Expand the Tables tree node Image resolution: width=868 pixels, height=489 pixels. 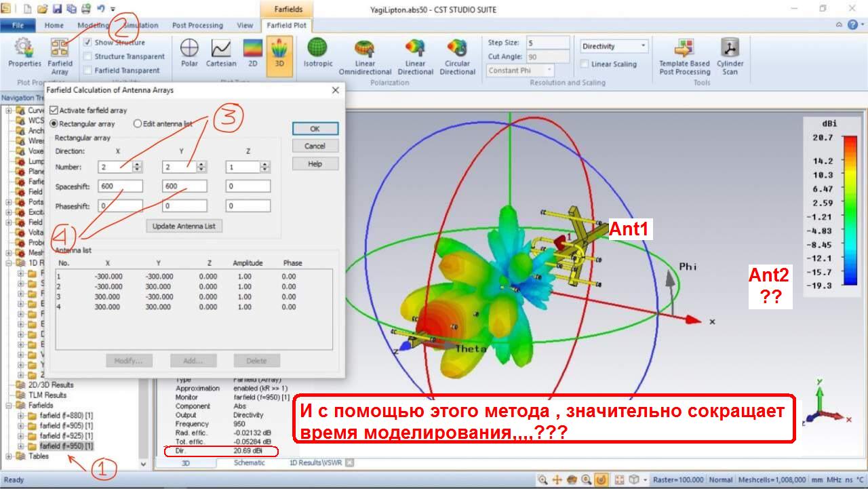(x=9, y=456)
